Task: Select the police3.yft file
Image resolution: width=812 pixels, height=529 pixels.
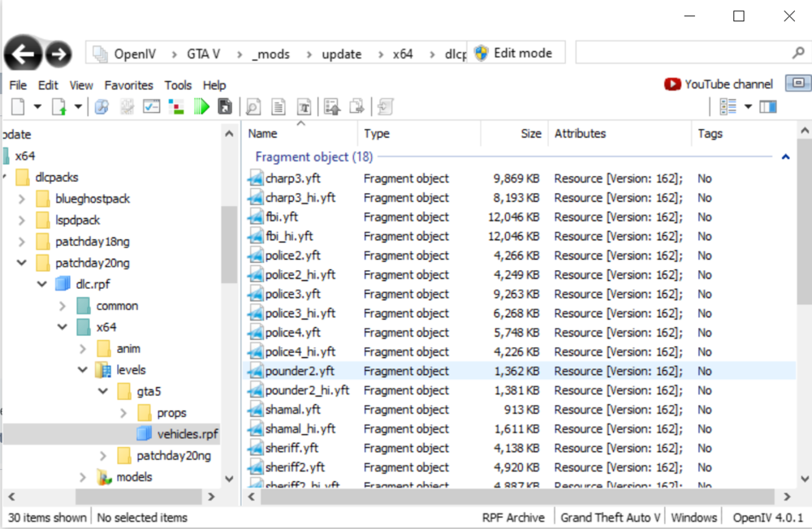Action: (x=292, y=295)
